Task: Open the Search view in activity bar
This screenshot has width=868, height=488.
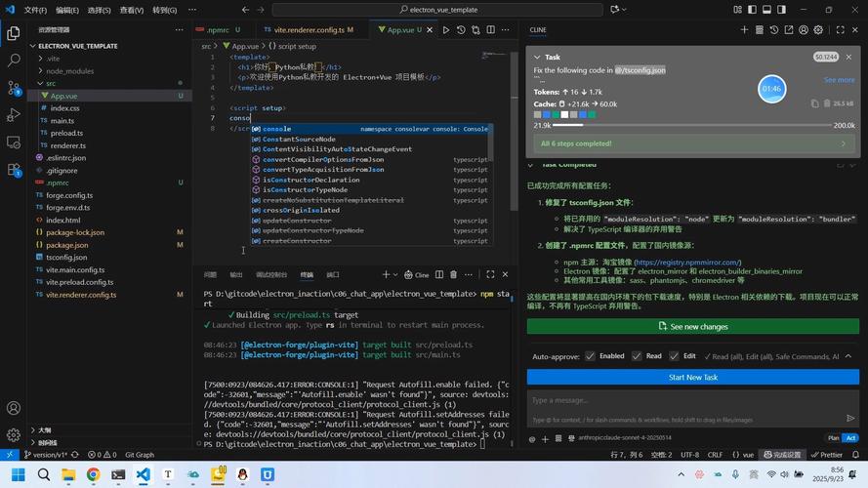Action: [x=14, y=61]
